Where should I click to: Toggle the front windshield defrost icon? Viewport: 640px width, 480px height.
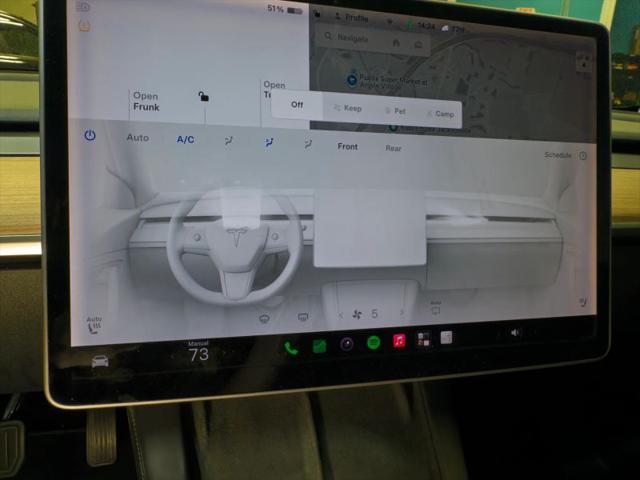[x=264, y=318]
